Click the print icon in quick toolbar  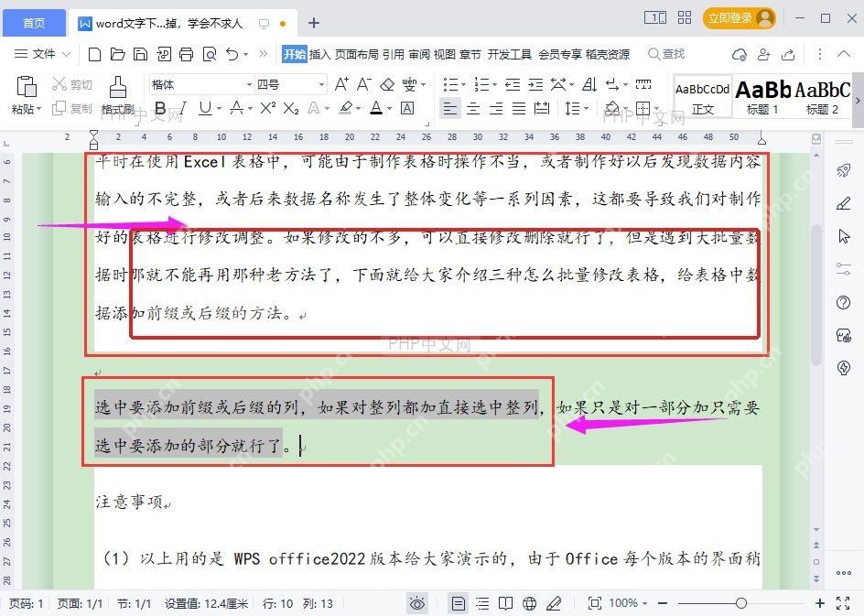(x=186, y=54)
